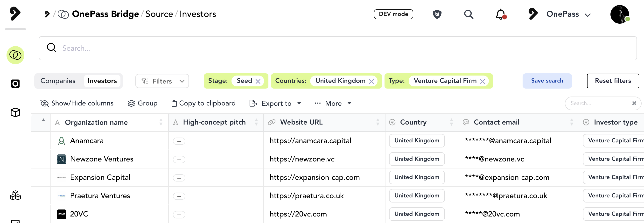Click the Save search button
Image resolution: width=644 pixels, height=223 pixels.
[547, 81]
